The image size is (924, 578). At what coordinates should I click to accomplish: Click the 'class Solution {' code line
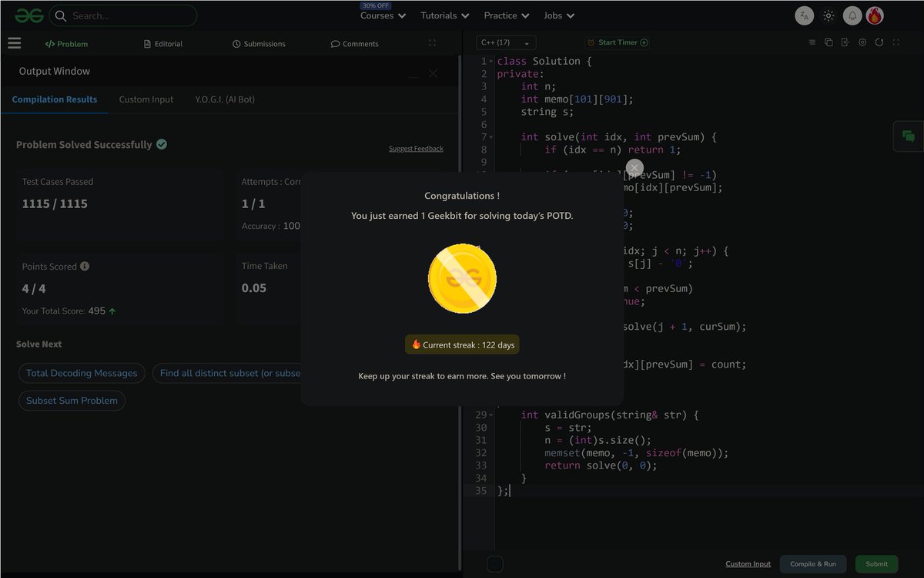pos(544,61)
